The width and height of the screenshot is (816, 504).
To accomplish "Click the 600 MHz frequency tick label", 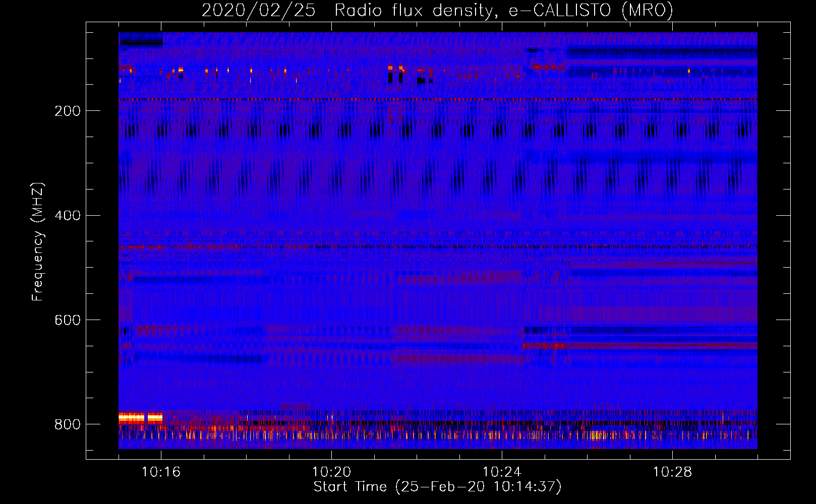I will click(68, 320).
